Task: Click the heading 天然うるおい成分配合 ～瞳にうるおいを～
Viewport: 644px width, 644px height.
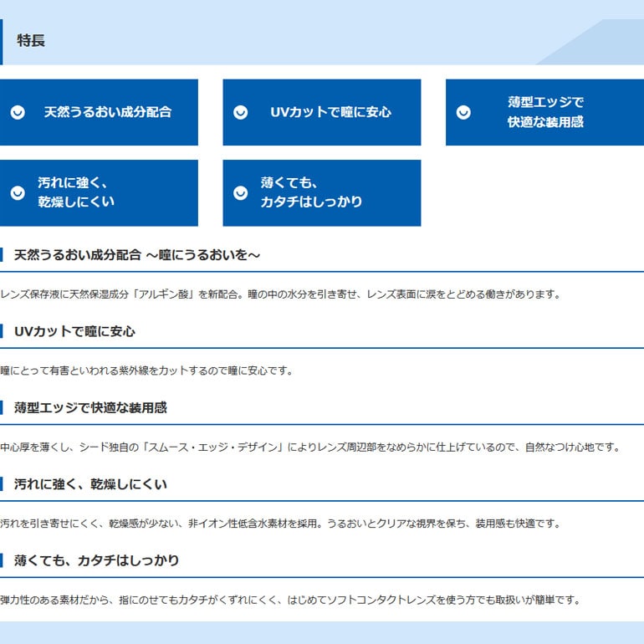Action: pyautogui.click(x=137, y=255)
